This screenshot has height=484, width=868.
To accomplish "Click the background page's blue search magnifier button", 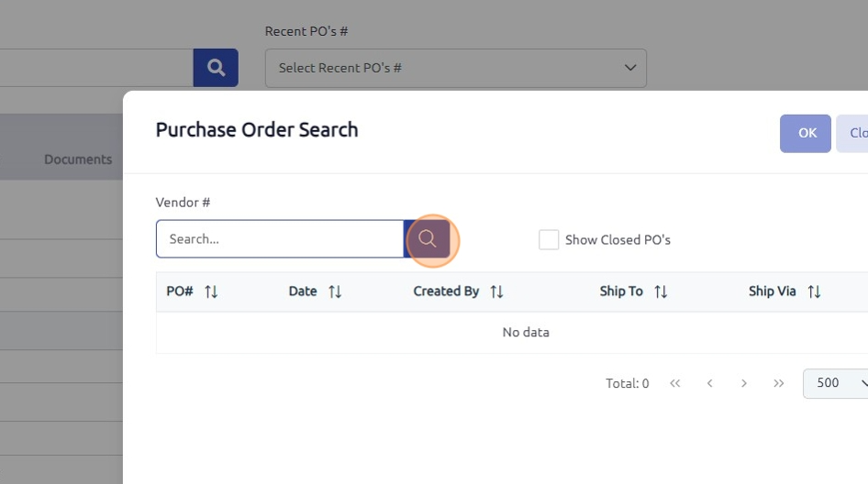I will click(x=216, y=68).
